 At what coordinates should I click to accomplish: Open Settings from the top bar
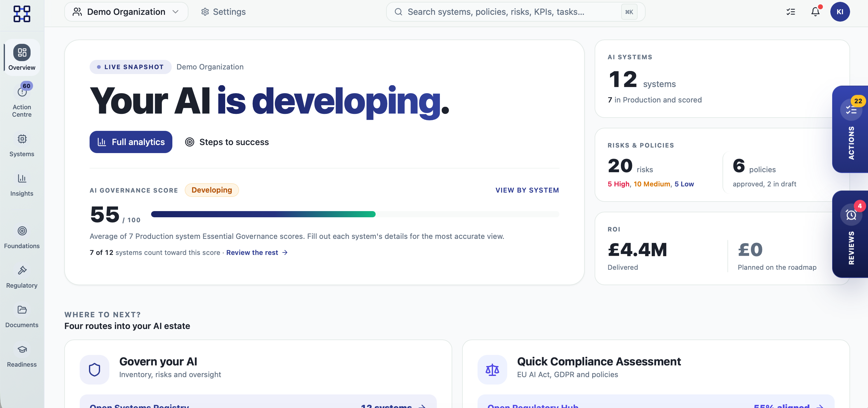223,12
